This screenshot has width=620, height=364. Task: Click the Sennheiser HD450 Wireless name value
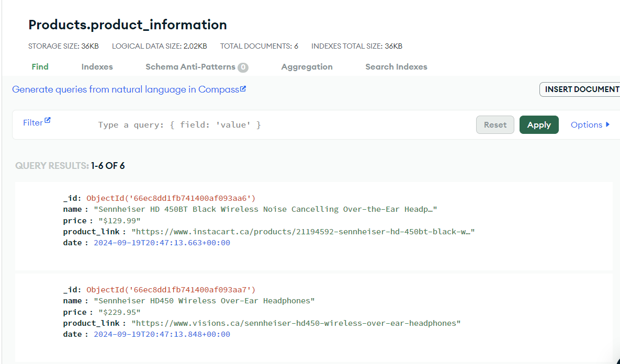pos(204,301)
